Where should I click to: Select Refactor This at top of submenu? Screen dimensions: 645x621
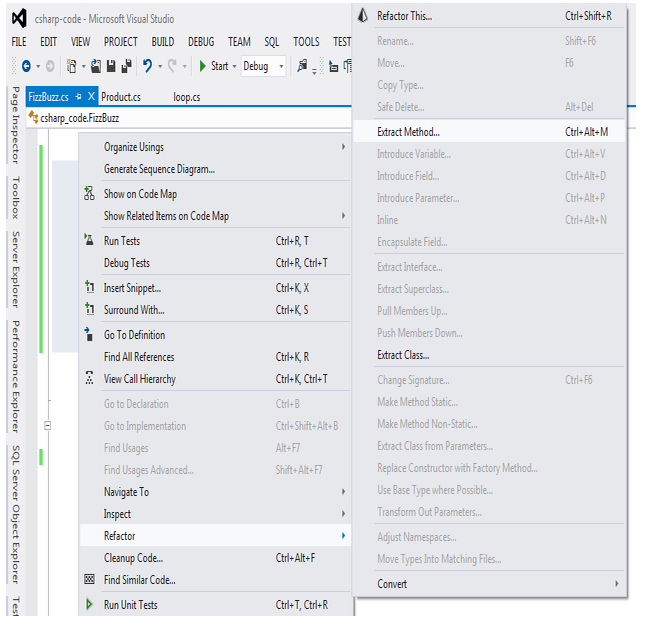coord(489,16)
